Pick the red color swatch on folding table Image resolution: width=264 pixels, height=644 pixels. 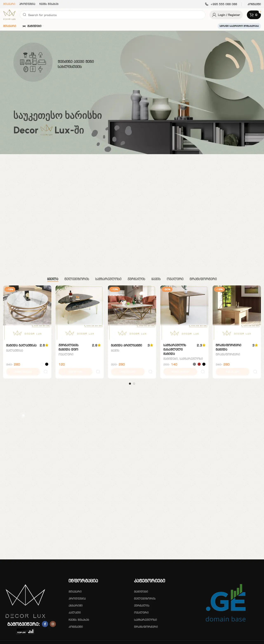click(199, 364)
